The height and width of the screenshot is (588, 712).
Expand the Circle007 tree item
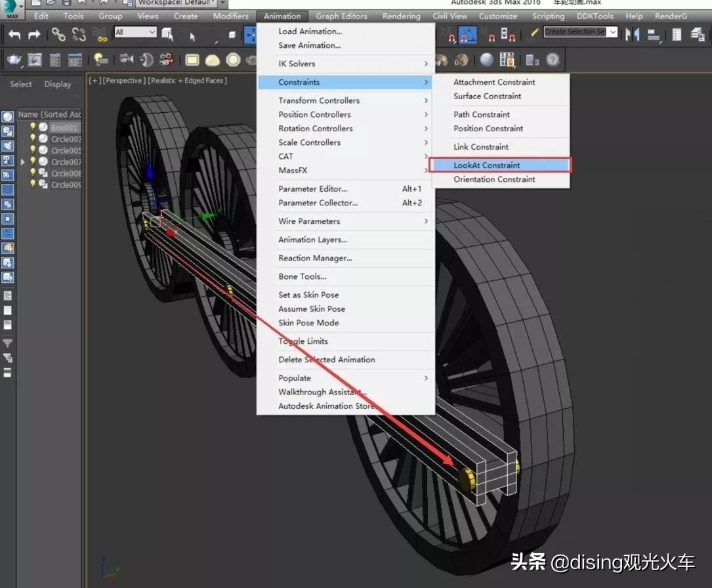pos(23,161)
